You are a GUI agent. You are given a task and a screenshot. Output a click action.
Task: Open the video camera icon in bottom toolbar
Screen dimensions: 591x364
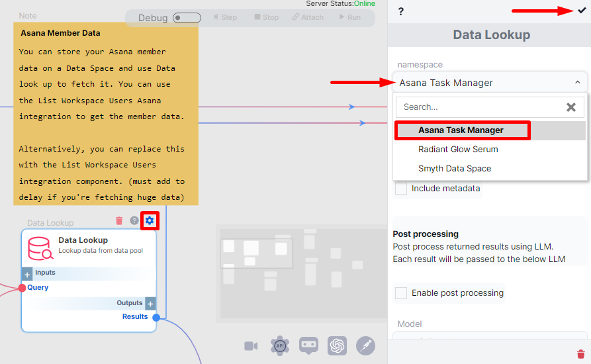(x=251, y=346)
